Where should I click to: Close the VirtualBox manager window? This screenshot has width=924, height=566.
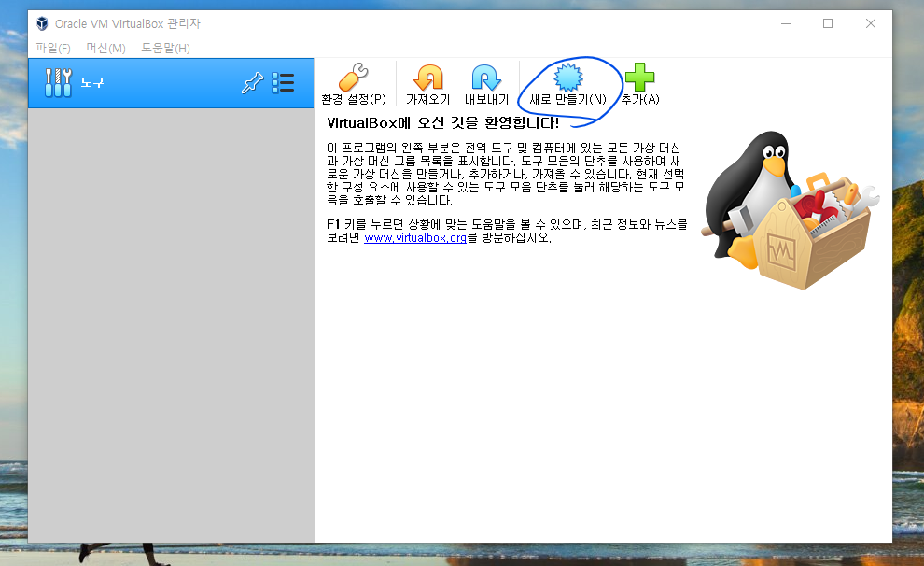871,23
